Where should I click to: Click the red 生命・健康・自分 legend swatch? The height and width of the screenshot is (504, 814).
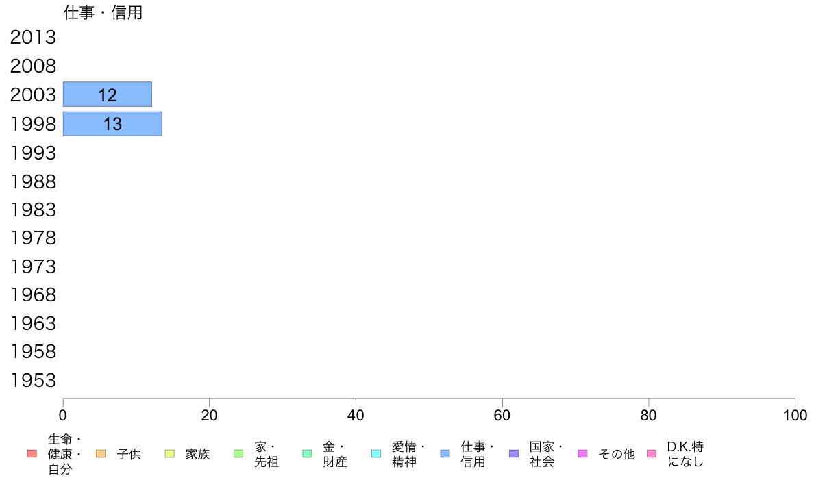coord(32,454)
